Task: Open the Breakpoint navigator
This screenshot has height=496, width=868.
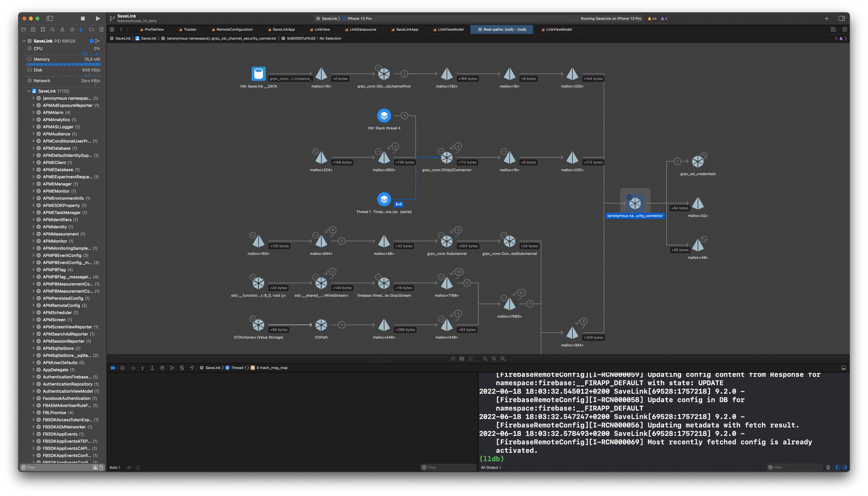Action: coord(92,30)
